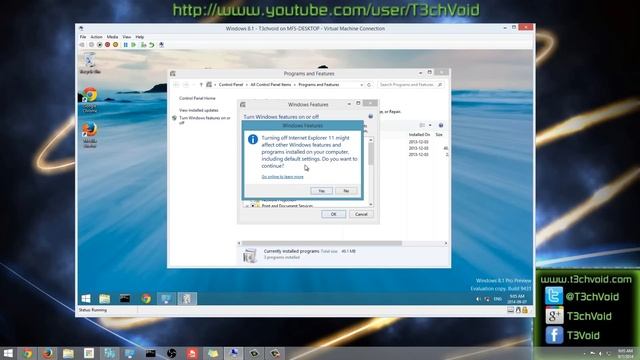640x360 pixels.
Task: Open File Explorer on the host taskbar
Action: point(68,353)
